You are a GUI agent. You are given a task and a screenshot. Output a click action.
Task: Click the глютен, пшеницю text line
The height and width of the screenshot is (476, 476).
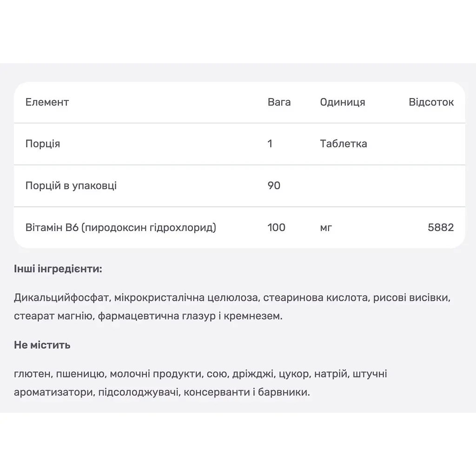(200, 374)
